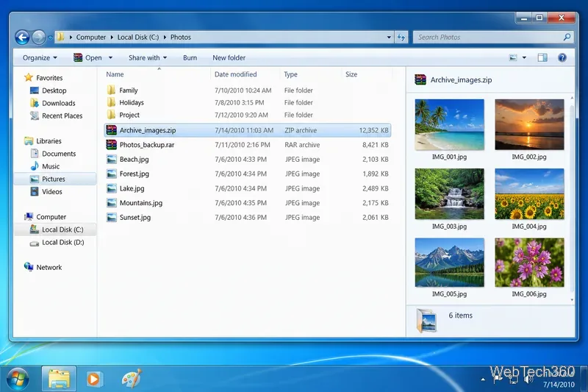Select Computer in the address breadcrumb

pyautogui.click(x=90, y=37)
